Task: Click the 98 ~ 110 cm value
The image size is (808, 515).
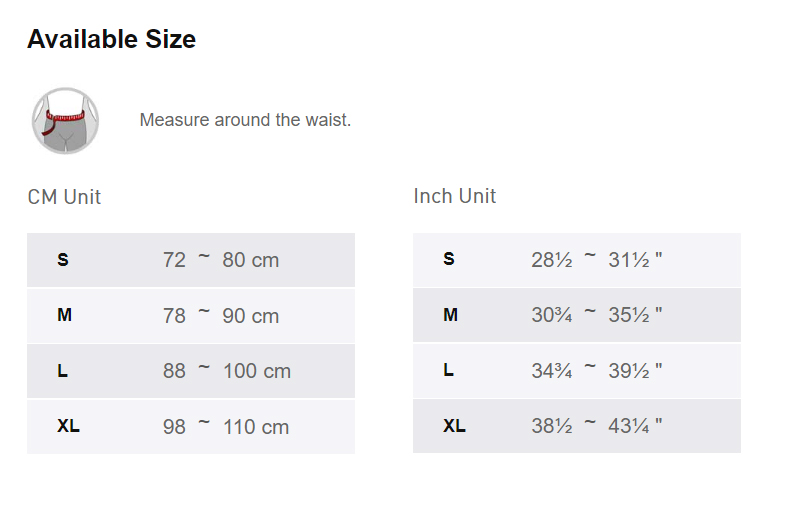Action: click(x=225, y=427)
